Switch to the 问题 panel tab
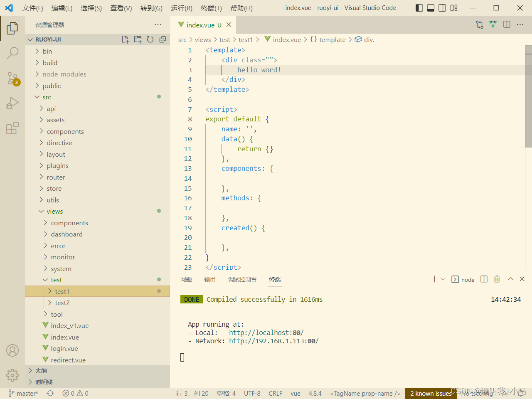 click(x=186, y=279)
